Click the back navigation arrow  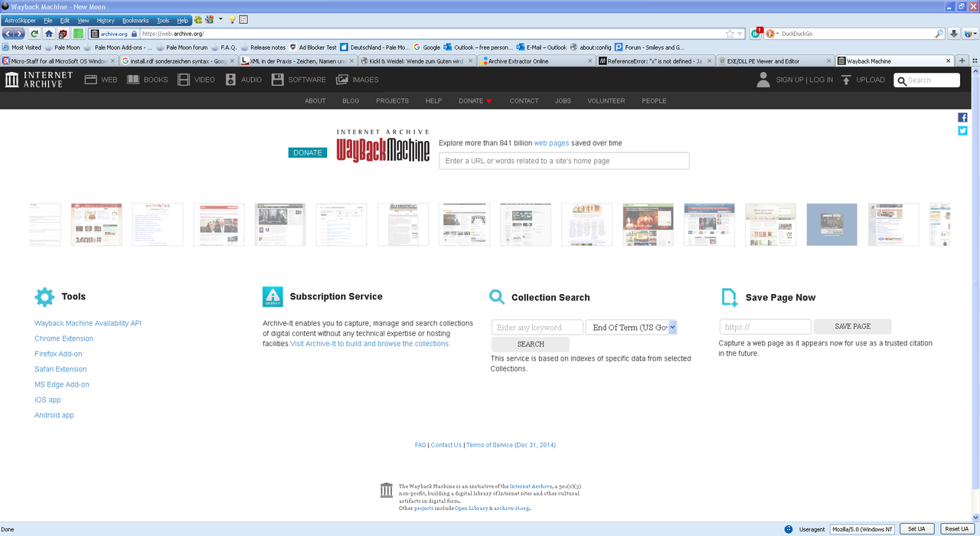coord(8,34)
